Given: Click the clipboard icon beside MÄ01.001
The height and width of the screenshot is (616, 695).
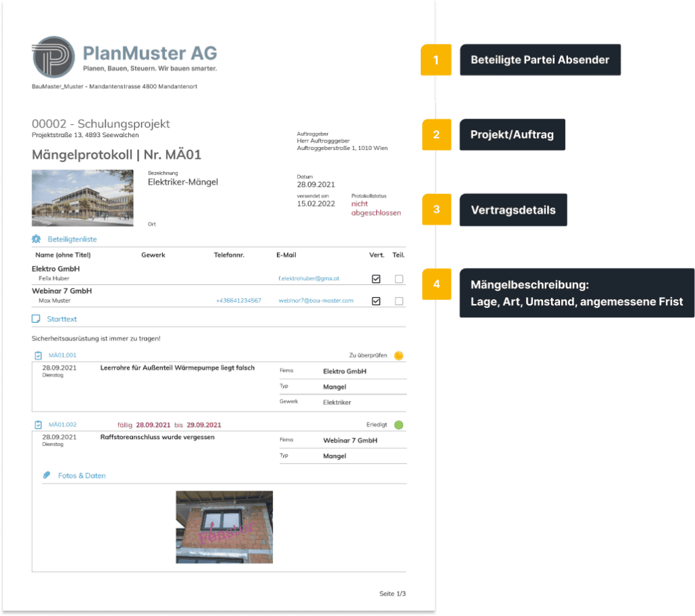Looking at the screenshot, I should click(38, 355).
